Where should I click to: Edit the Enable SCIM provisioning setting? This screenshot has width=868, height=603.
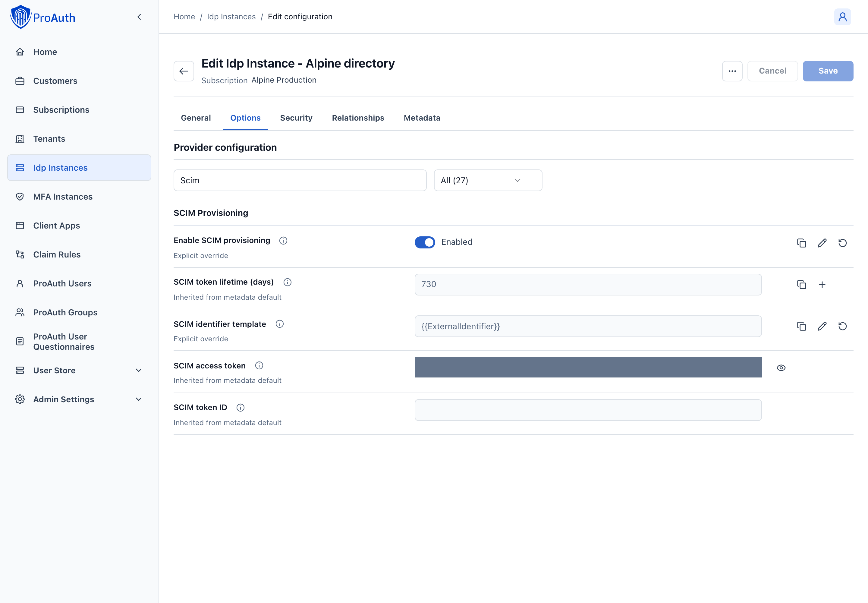pos(822,243)
